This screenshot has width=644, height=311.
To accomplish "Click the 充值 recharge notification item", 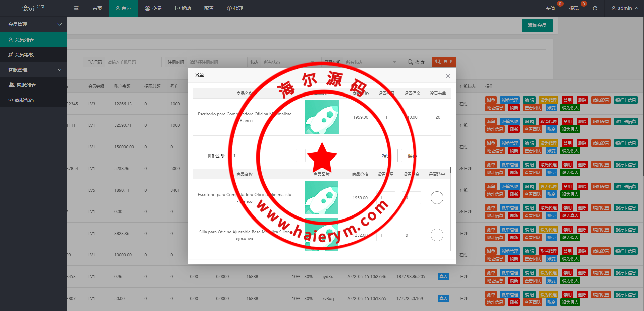I will coord(550,8).
